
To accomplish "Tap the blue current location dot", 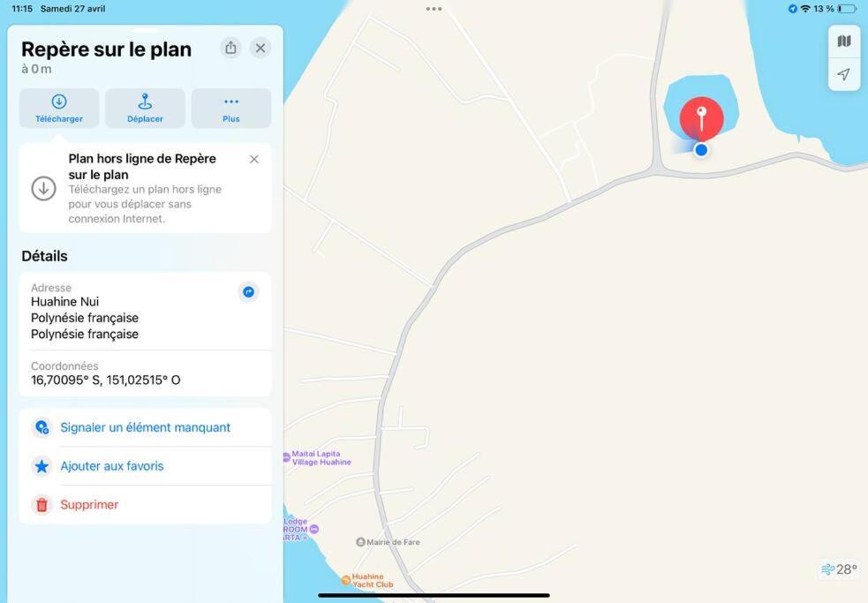I will (701, 150).
